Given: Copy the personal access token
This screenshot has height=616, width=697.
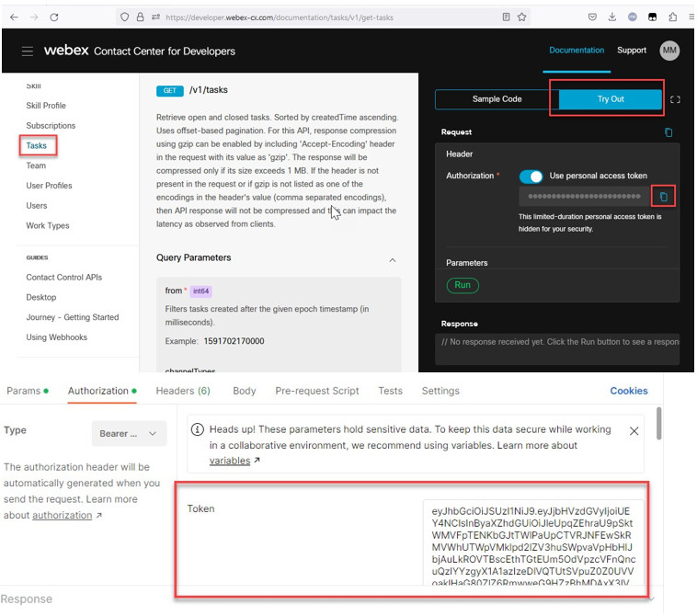Looking at the screenshot, I should [663, 197].
